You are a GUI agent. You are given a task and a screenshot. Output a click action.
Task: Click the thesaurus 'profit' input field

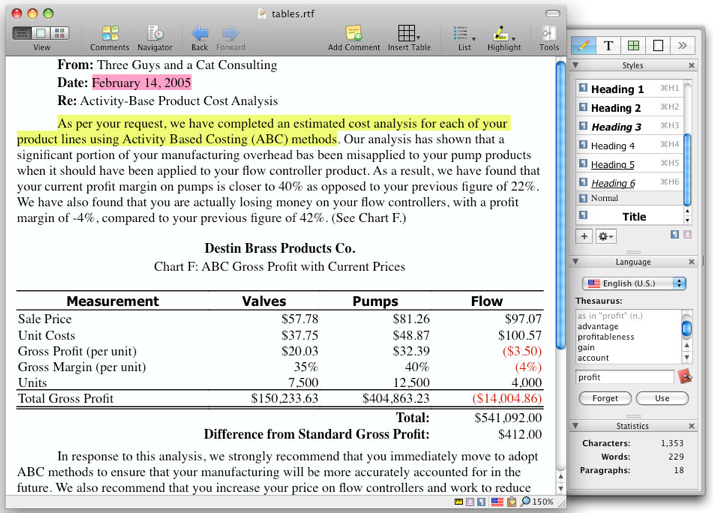pyautogui.click(x=625, y=377)
